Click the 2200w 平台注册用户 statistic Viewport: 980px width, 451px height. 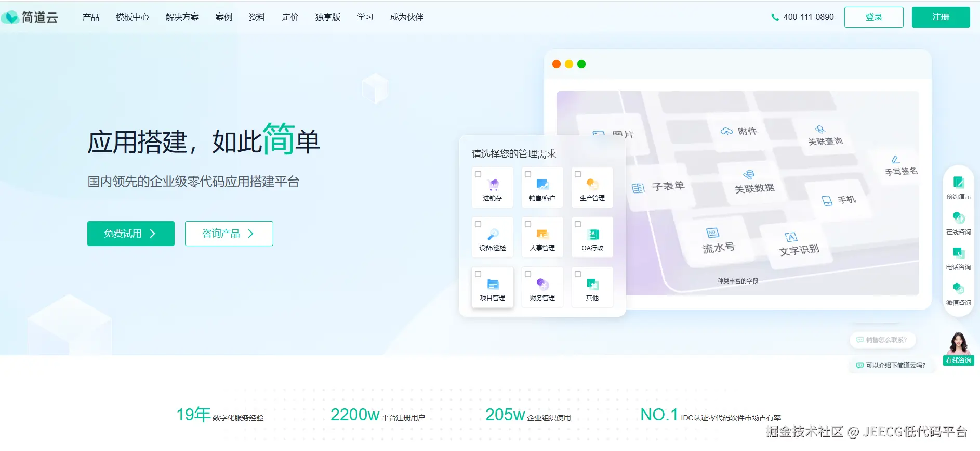(x=378, y=415)
